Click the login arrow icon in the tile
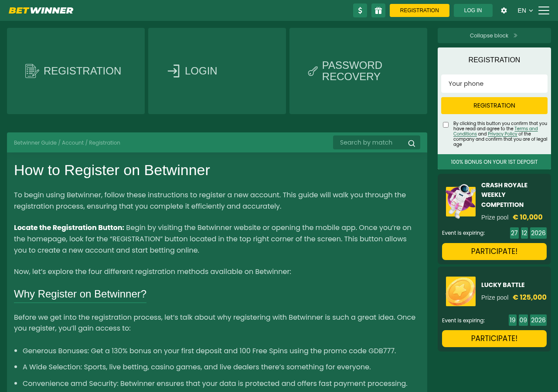This screenshot has width=558, height=392. [174, 71]
